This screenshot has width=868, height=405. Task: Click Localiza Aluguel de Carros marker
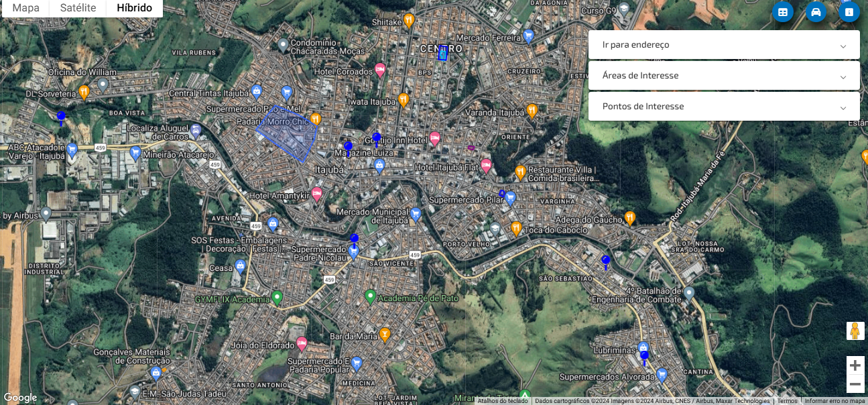click(196, 130)
